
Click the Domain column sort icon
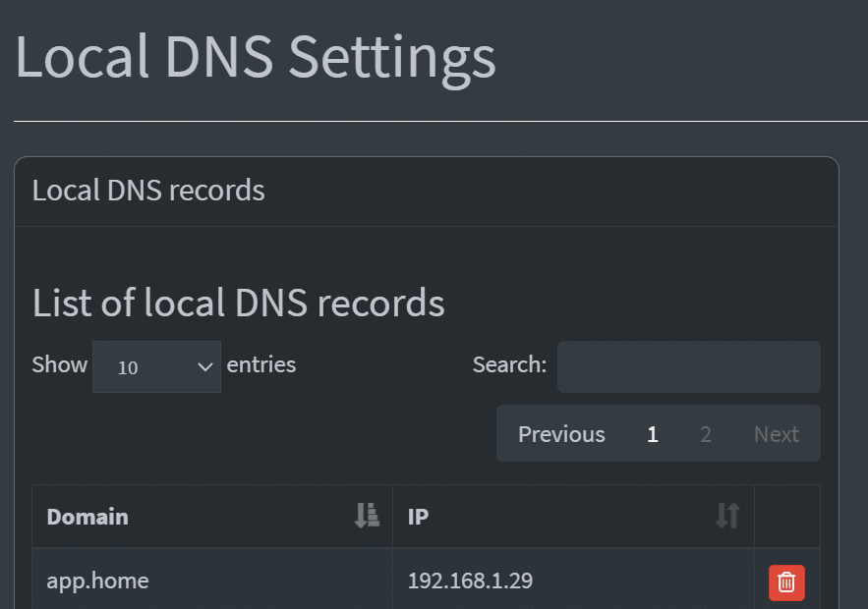click(x=367, y=516)
